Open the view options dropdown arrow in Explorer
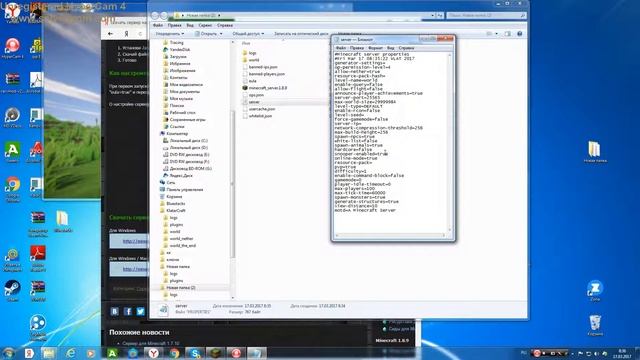The image size is (640, 360). pos(496,33)
